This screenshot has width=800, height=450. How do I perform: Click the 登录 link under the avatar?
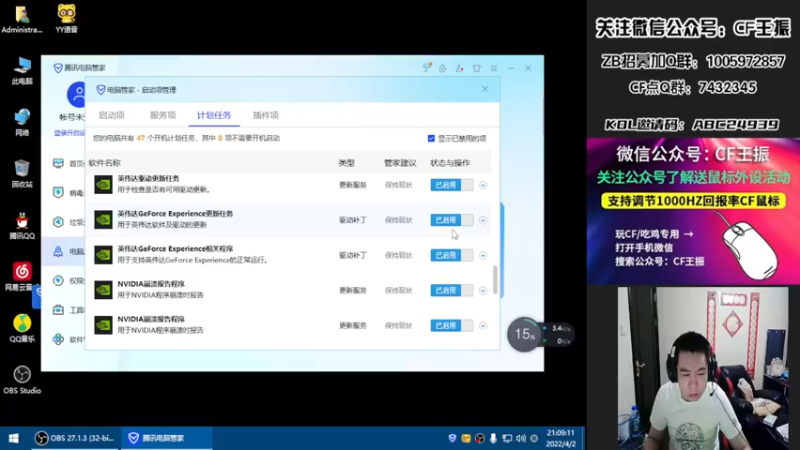[x=69, y=133]
